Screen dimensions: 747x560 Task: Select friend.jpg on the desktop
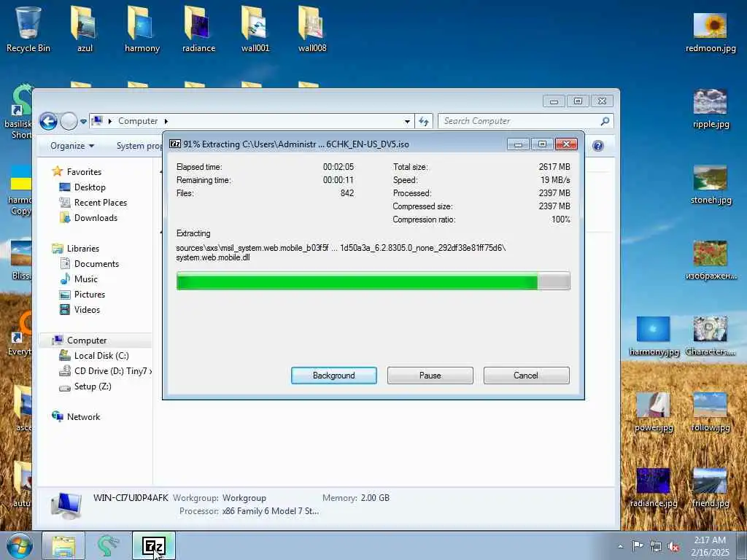(x=711, y=488)
